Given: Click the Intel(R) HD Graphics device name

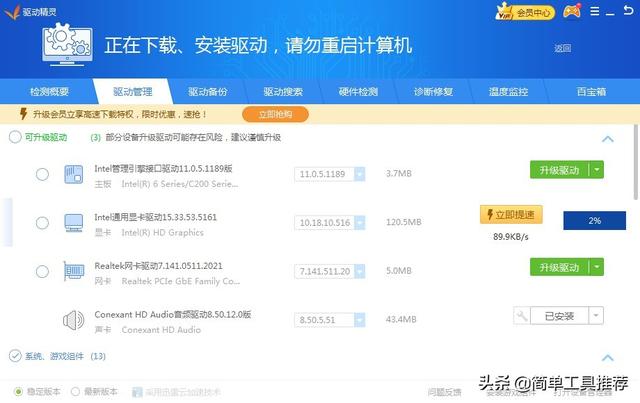Looking at the screenshot, I should pyautogui.click(x=162, y=232).
